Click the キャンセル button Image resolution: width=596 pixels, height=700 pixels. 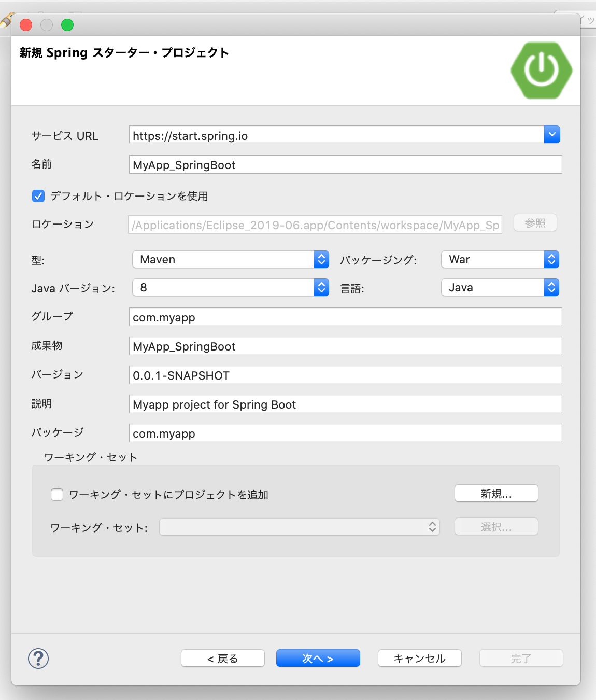(x=420, y=658)
